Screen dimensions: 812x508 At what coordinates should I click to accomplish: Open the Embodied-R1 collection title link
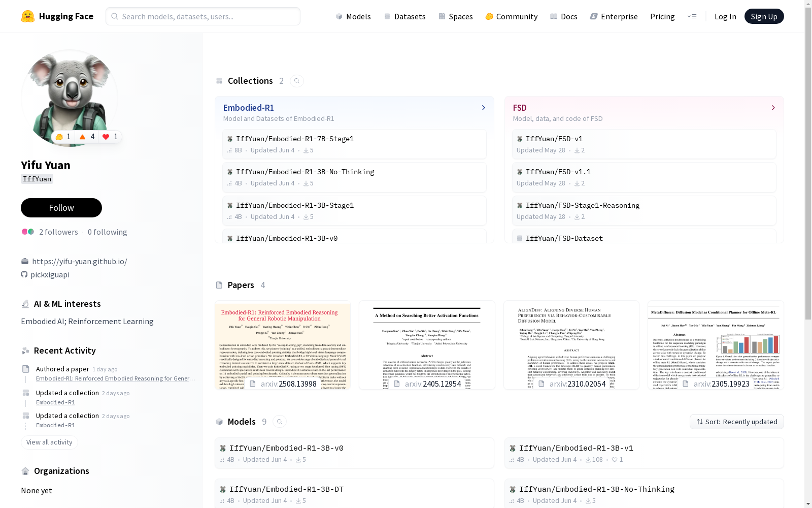coord(249,108)
